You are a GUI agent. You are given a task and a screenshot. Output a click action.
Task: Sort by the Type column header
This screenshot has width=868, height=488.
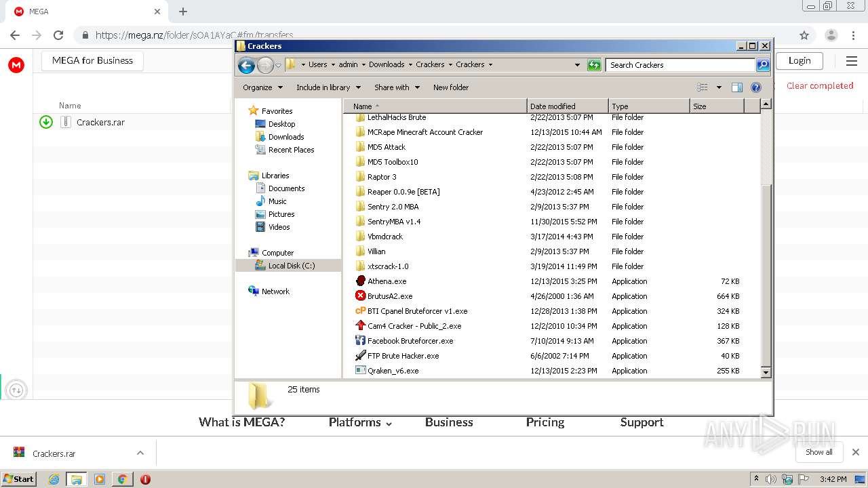pos(649,106)
